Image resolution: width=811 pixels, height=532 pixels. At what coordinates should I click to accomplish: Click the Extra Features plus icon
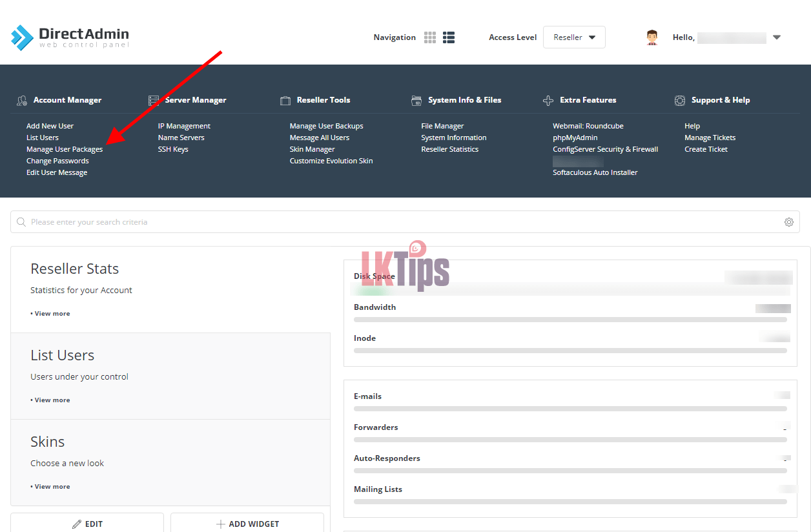click(548, 101)
